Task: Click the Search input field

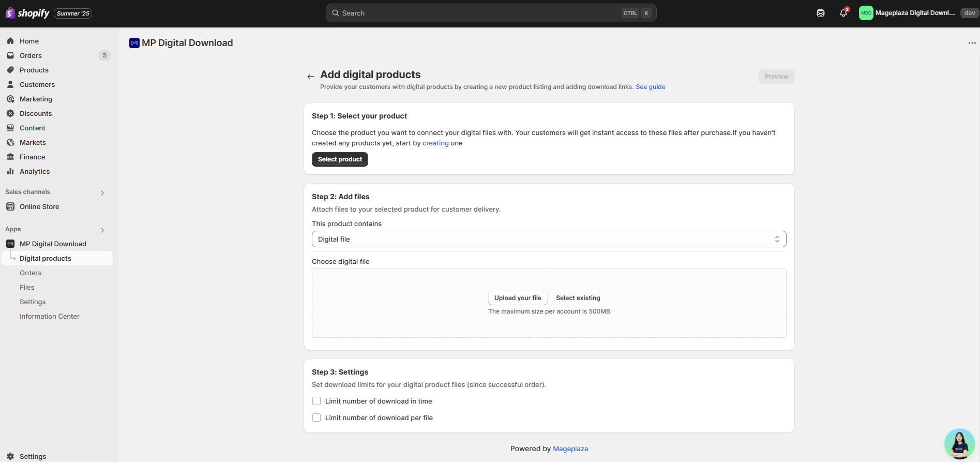Action: pyautogui.click(x=491, y=13)
